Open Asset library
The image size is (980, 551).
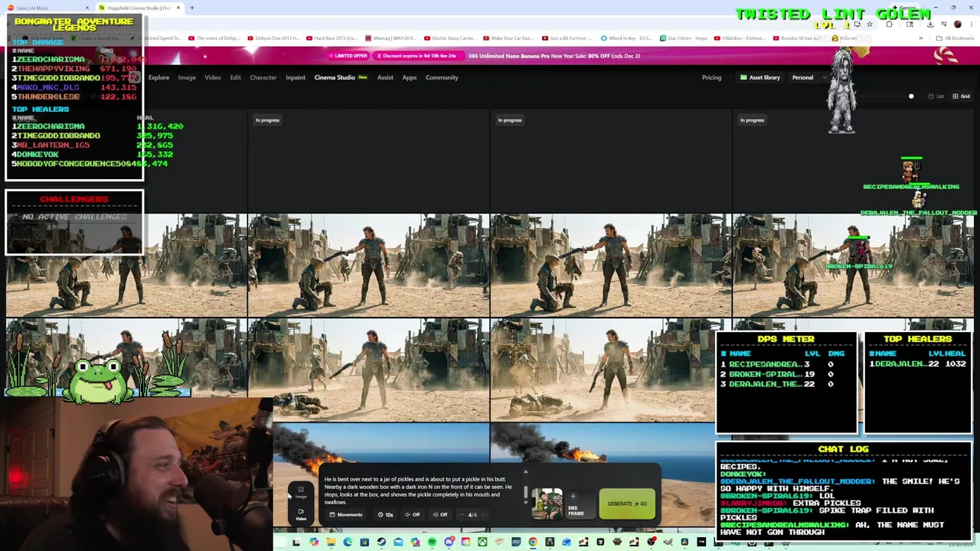[x=759, y=77]
